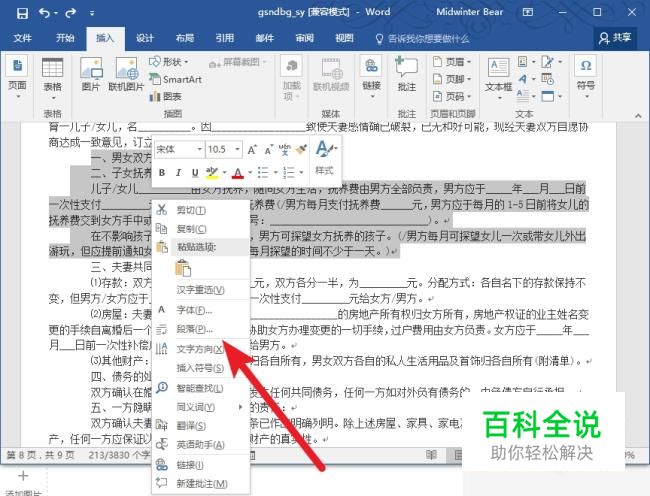Open the 表格 table insert menu
Image resolution: width=650 pixels, height=496 pixels.
[x=53, y=79]
